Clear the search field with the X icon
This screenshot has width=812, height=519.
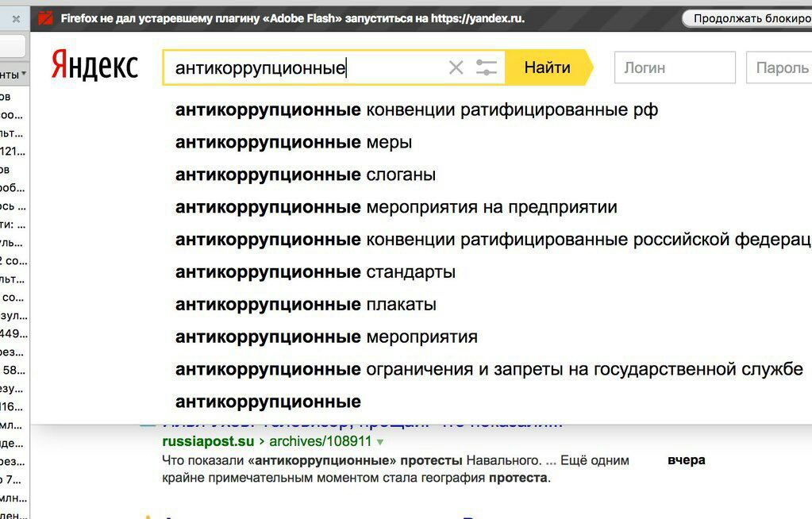(x=456, y=67)
